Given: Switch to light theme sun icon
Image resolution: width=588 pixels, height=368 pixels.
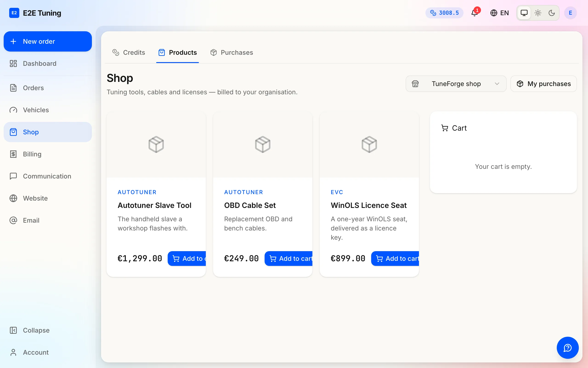Looking at the screenshot, I should click(x=538, y=13).
